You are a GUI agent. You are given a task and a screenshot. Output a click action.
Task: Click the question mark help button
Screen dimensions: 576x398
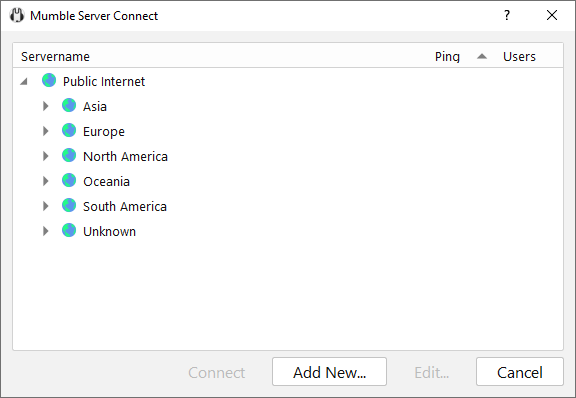pyautogui.click(x=507, y=15)
